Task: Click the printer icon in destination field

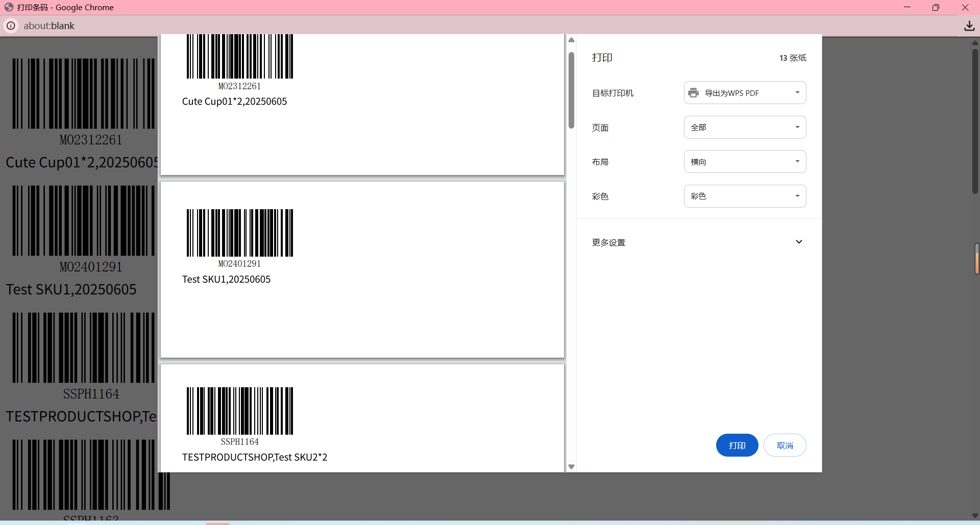Action: (693, 93)
